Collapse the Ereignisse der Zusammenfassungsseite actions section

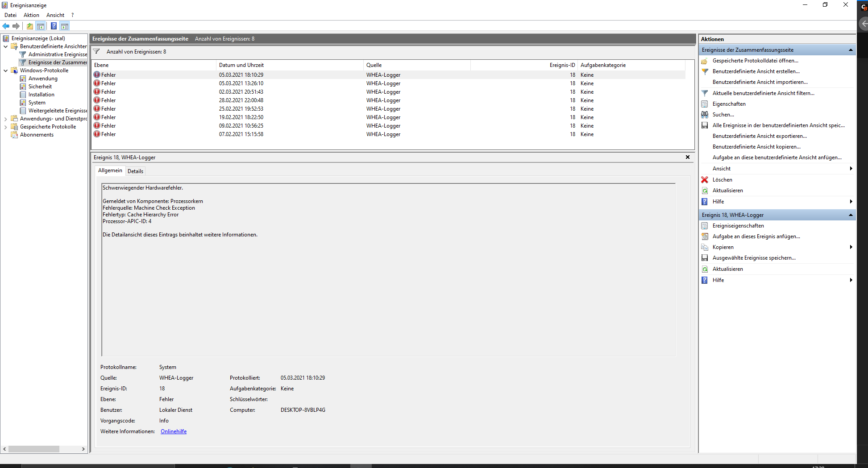pyautogui.click(x=851, y=50)
